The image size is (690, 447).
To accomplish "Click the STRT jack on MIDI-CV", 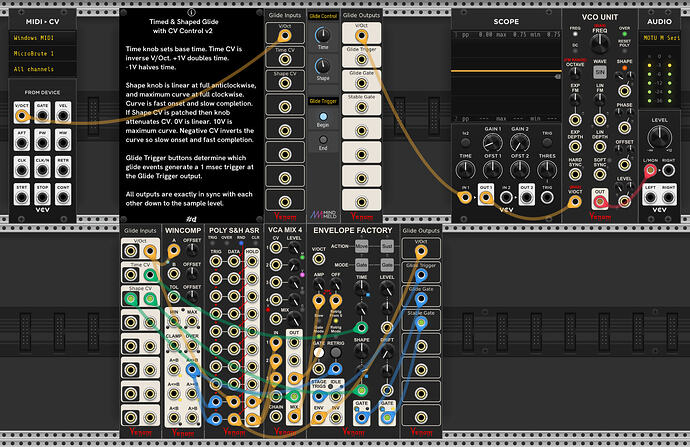I will pyautogui.click(x=22, y=197).
